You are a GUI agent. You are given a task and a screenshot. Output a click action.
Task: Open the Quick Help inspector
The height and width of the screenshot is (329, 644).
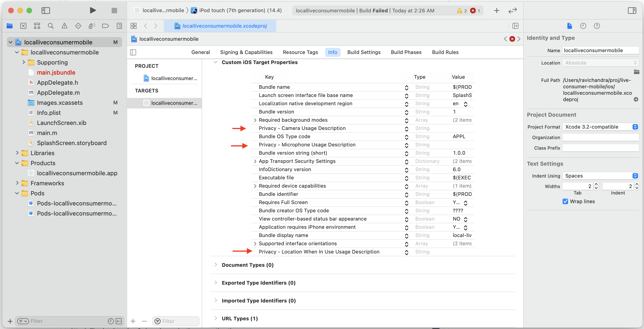tap(597, 26)
